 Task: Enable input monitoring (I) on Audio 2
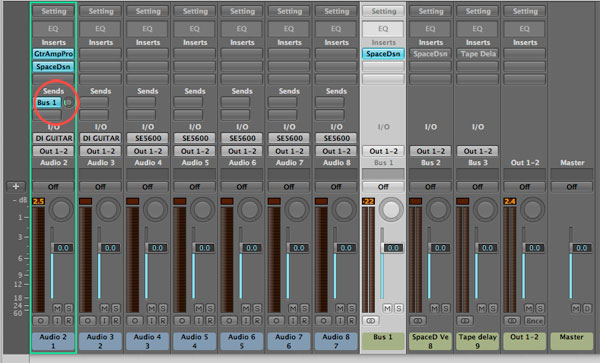point(57,321)
